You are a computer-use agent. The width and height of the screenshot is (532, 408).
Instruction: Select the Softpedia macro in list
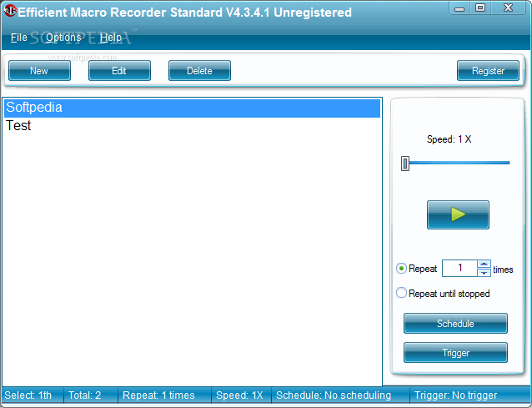click(x=192, y=108)
